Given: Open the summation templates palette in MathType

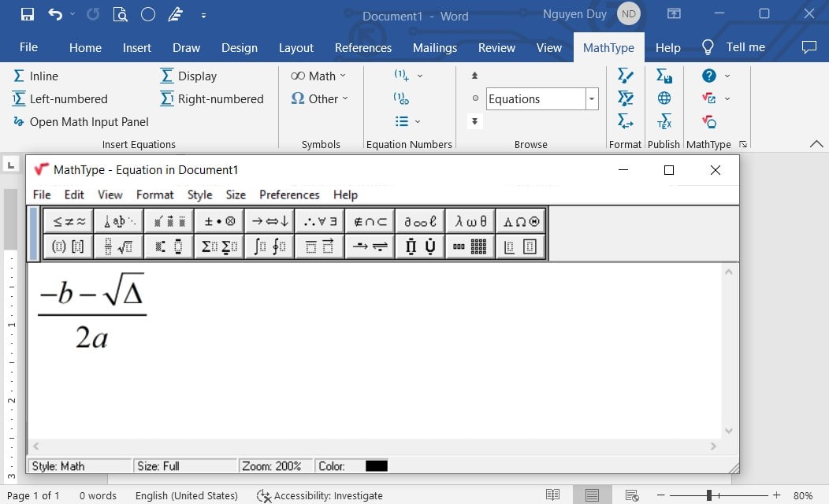Looking at the screenshot, I should [219, 246].
